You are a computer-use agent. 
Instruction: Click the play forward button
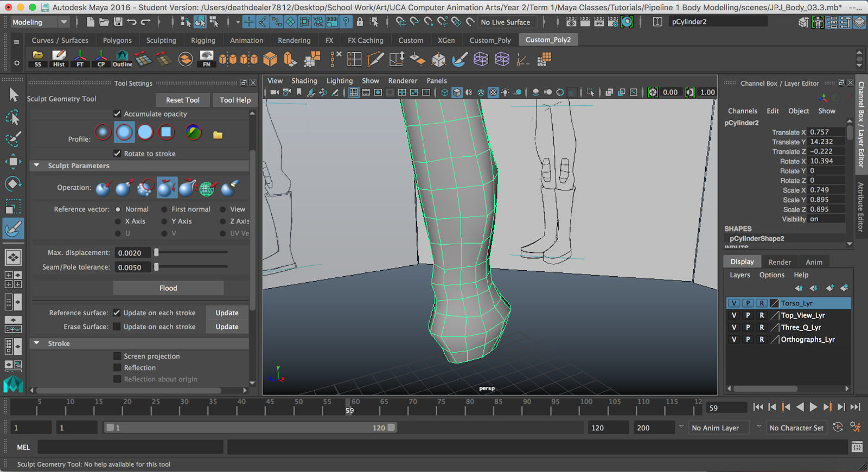tap(813, 407)
